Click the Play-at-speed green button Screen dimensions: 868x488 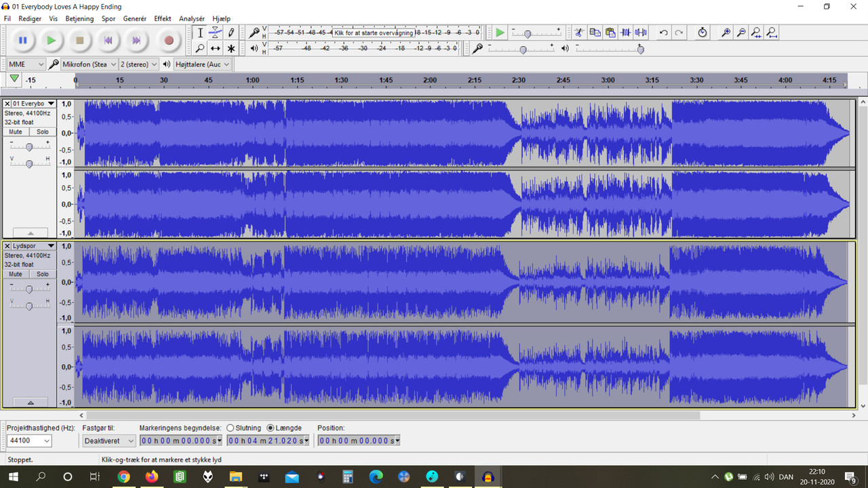[500, 33]
